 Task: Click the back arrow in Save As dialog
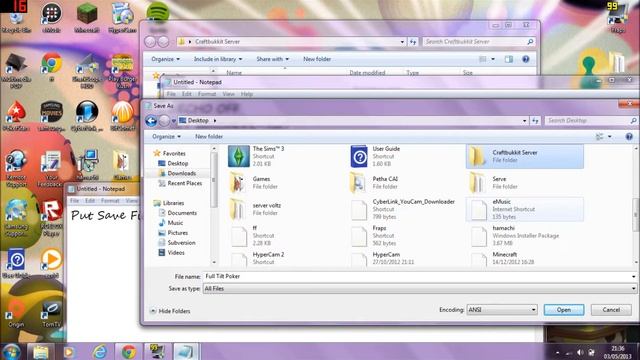151,121
